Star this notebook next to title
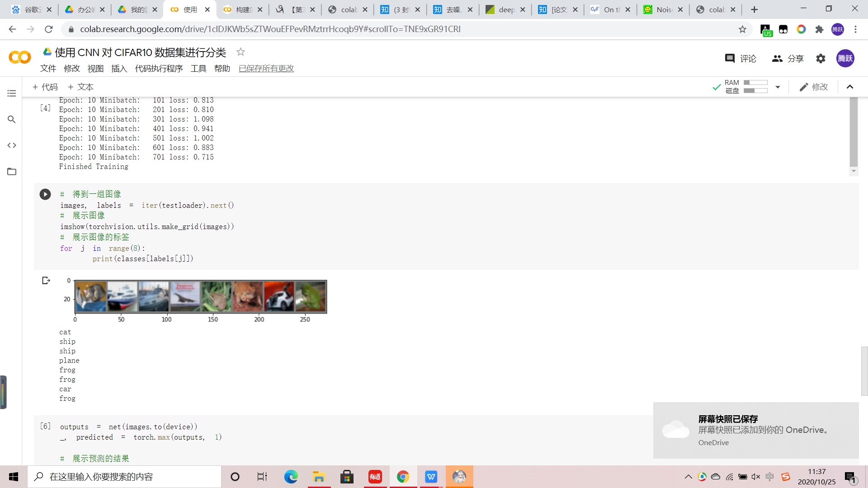 click(241, 52)
